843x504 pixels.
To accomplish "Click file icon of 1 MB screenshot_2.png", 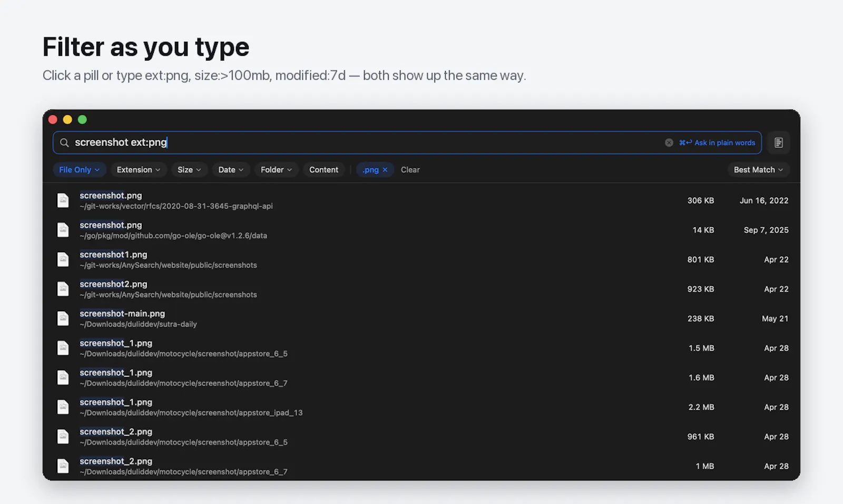I will pos(63,466).
